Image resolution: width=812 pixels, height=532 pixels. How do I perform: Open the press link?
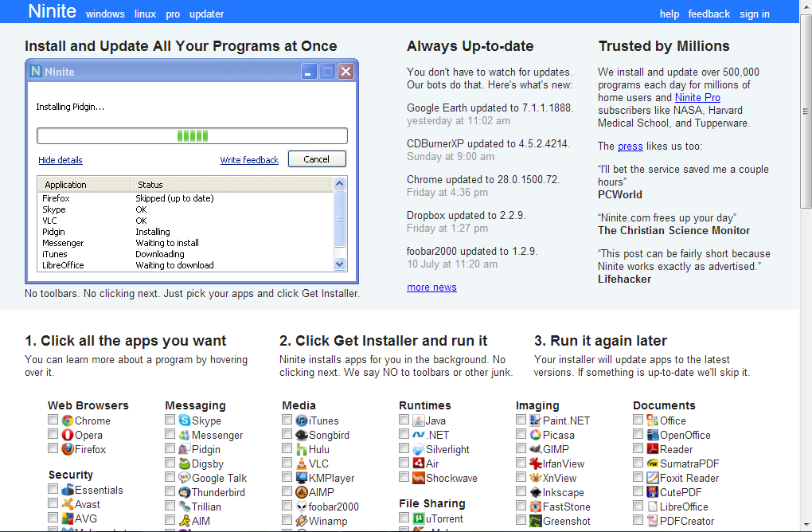click(x=630, y=146)
